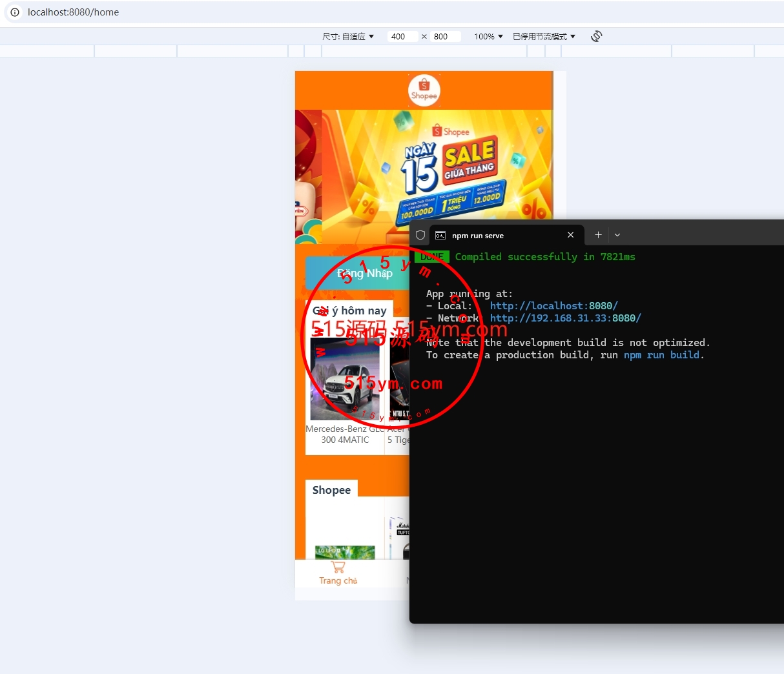Open a new terminal tab with the plus icon
The image size is (784, 674).
point(598,235)
